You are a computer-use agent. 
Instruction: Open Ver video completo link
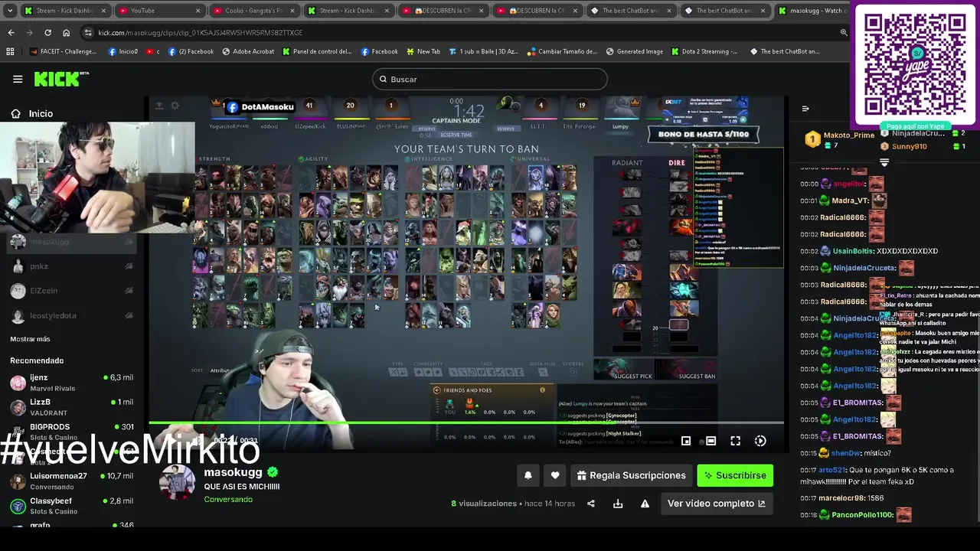717,504
